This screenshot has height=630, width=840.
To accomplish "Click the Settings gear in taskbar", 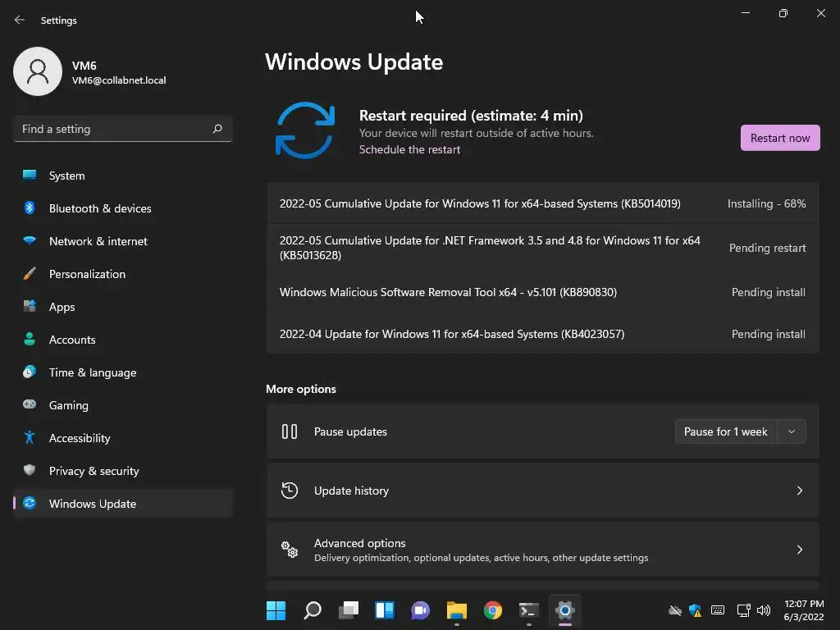I will pyautogui.click(x=564, y=610).
